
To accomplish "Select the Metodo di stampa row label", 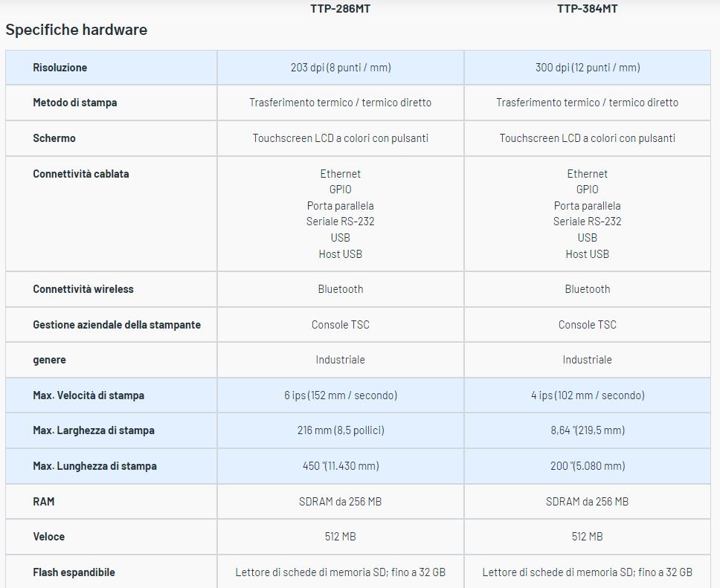I will 75,103.
